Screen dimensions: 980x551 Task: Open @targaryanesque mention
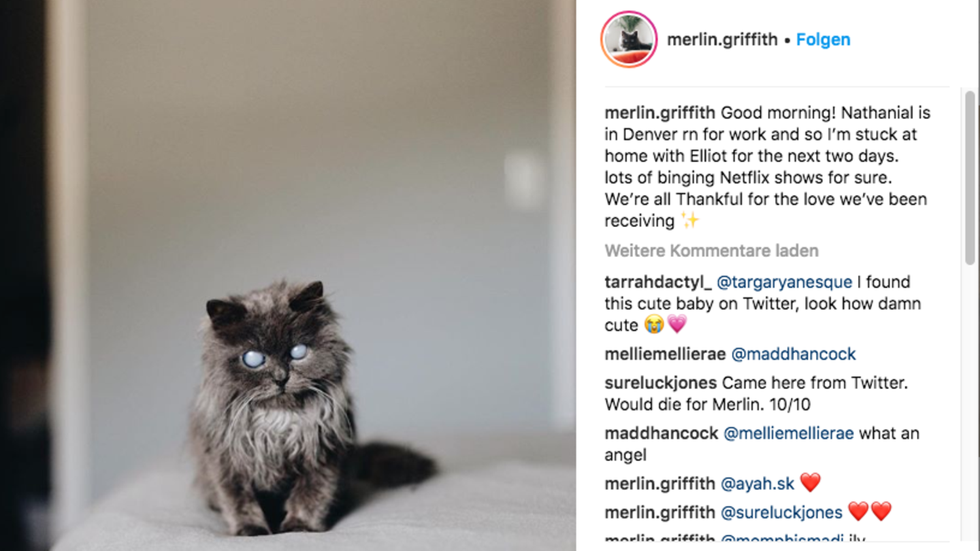click(784, 282)
